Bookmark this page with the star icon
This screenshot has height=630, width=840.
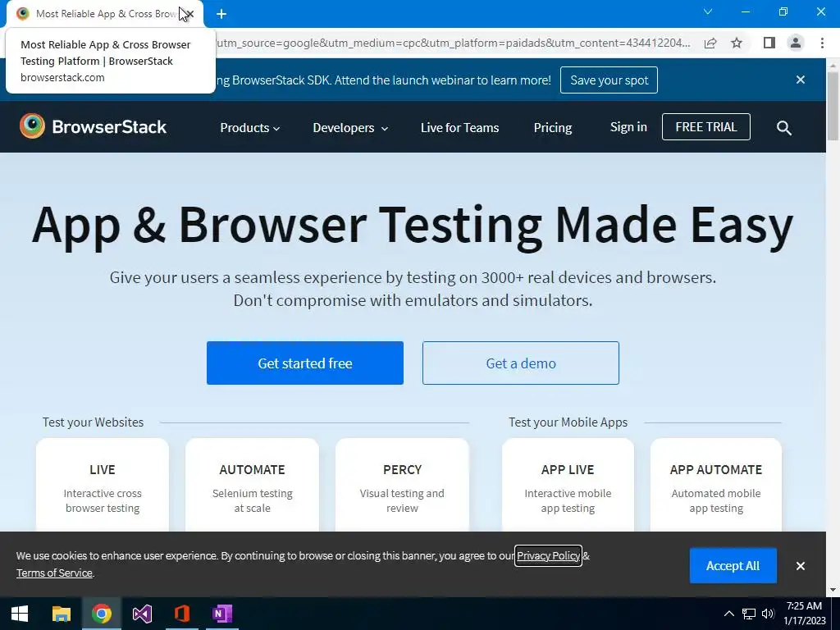click(x=737, y=43)
